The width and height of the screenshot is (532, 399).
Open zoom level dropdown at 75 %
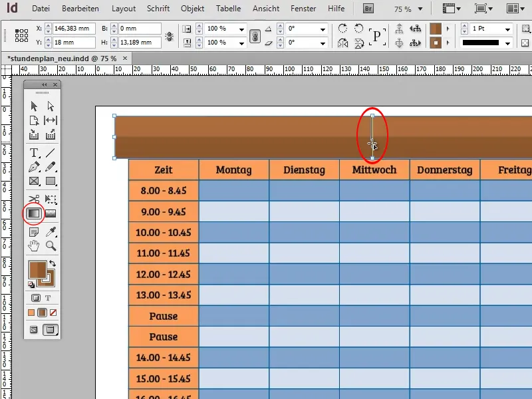tap(420, 9)
